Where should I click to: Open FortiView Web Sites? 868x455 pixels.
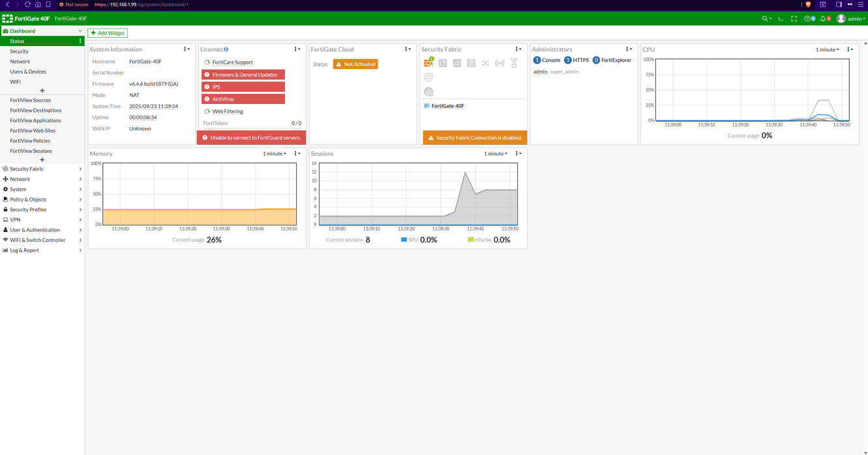pyautogui.click(x=42, y=131)
